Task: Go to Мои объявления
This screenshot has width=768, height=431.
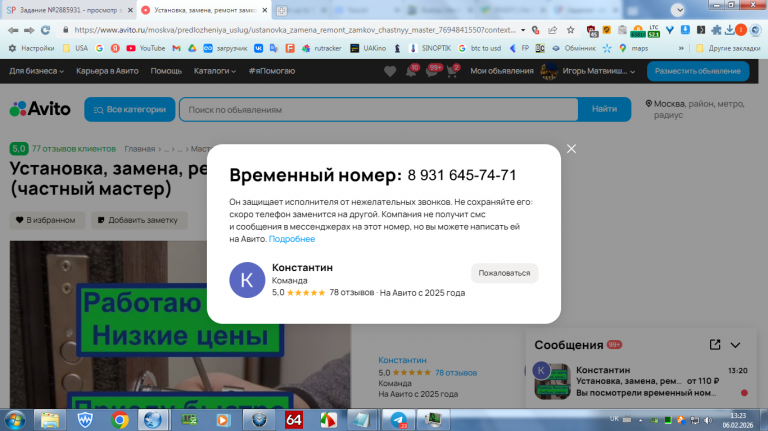Action: point(502,71)
